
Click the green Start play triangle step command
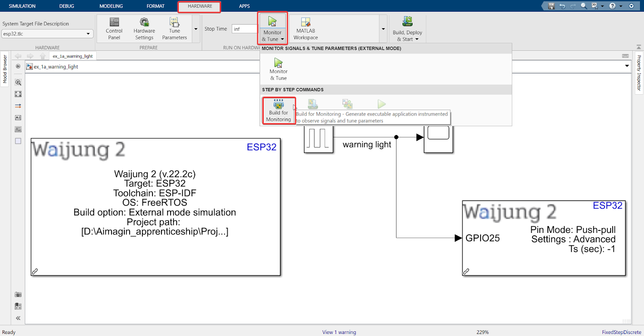(382, 104)
